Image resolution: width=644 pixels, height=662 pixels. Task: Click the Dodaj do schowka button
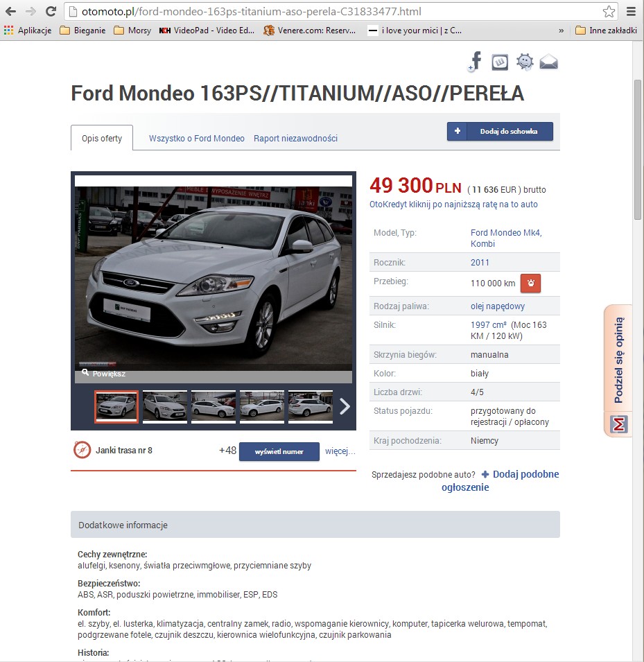(500, 131)
